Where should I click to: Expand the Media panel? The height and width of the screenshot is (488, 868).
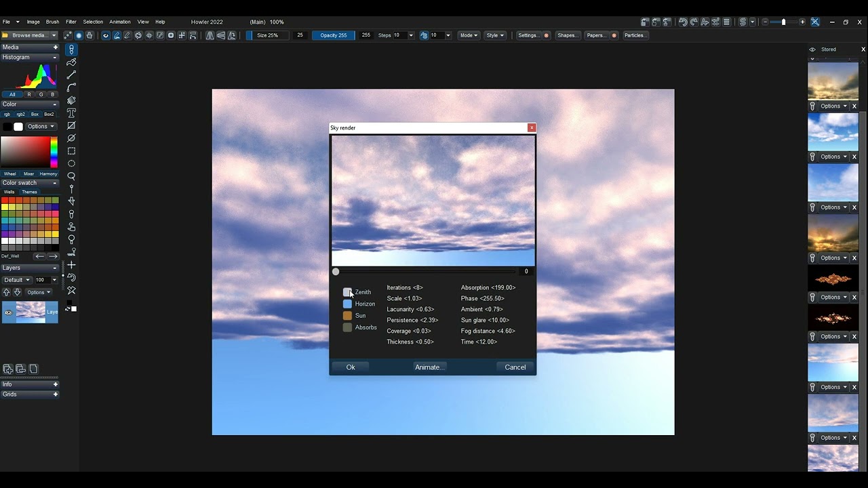pos(56,47)
